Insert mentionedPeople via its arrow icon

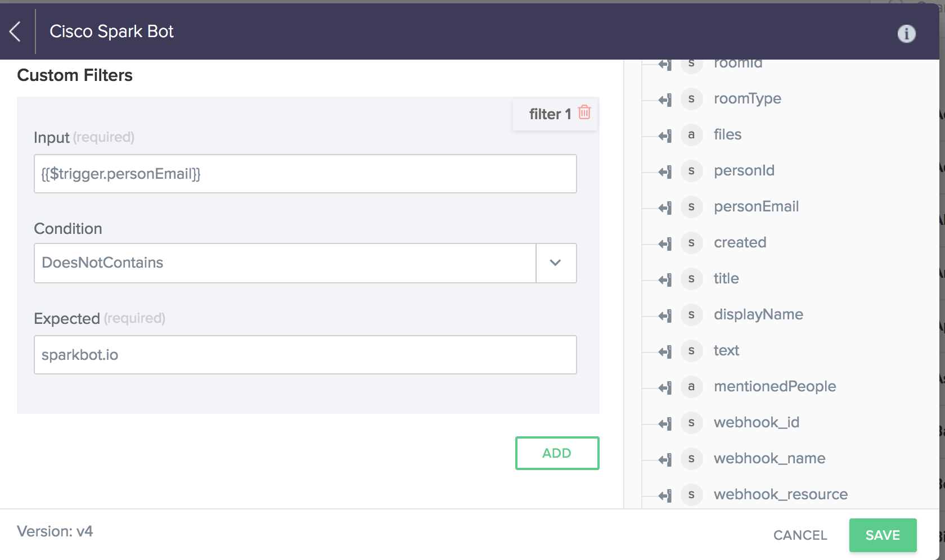tap(665, 388)
